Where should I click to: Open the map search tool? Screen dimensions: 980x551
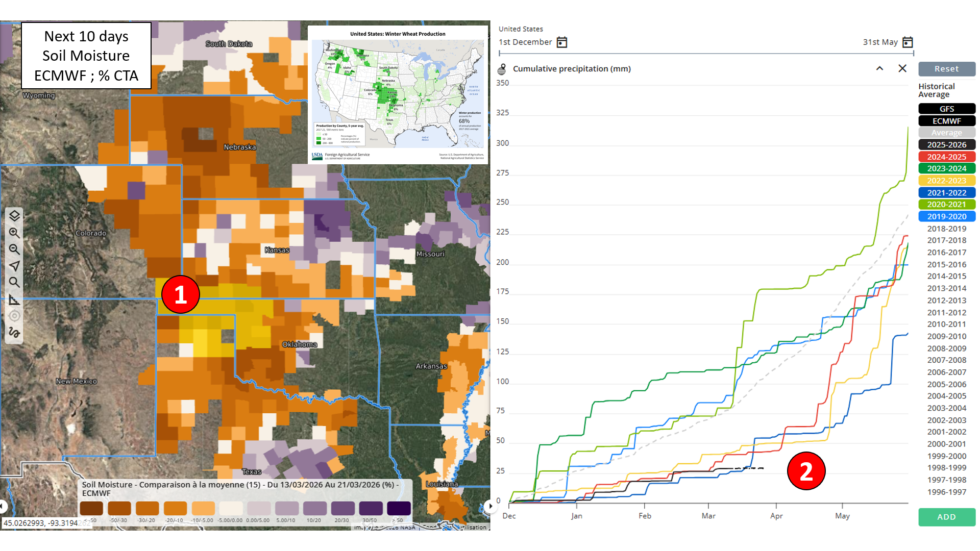(x=14, y=282)
